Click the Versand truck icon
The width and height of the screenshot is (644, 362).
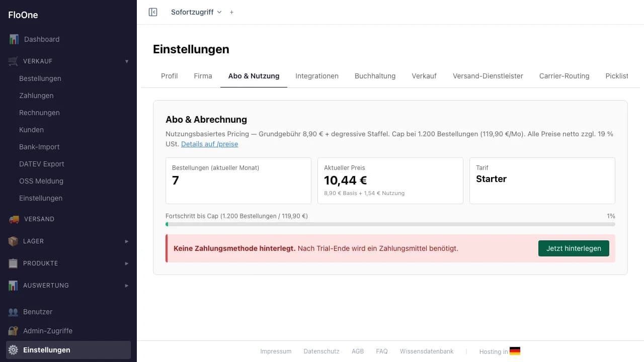coord(14,219)
